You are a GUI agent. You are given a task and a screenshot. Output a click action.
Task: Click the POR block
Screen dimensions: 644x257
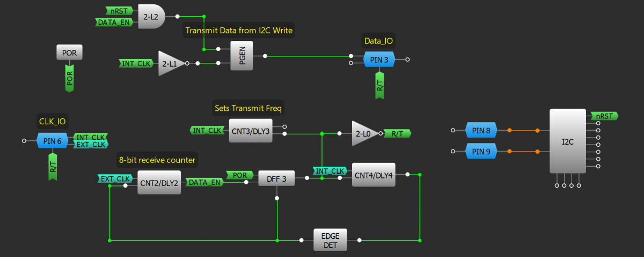click(69, 54)
